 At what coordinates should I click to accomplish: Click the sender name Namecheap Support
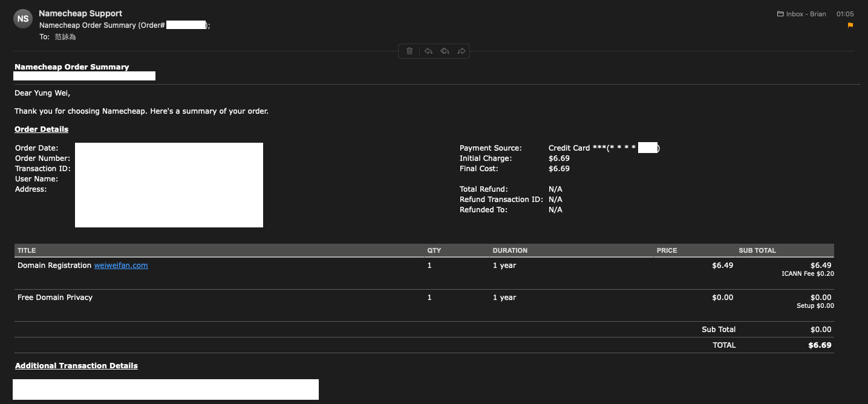click(x=80, y=13)
